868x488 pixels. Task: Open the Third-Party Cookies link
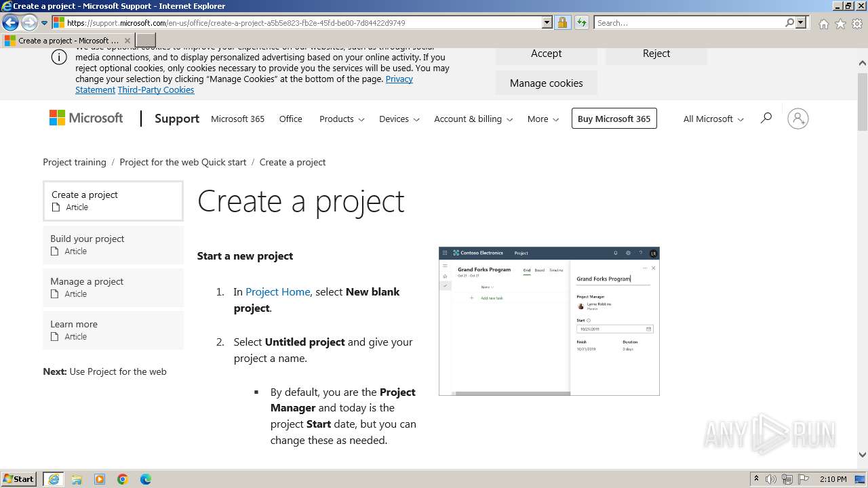pyautogui.click(x=156, y=89)
